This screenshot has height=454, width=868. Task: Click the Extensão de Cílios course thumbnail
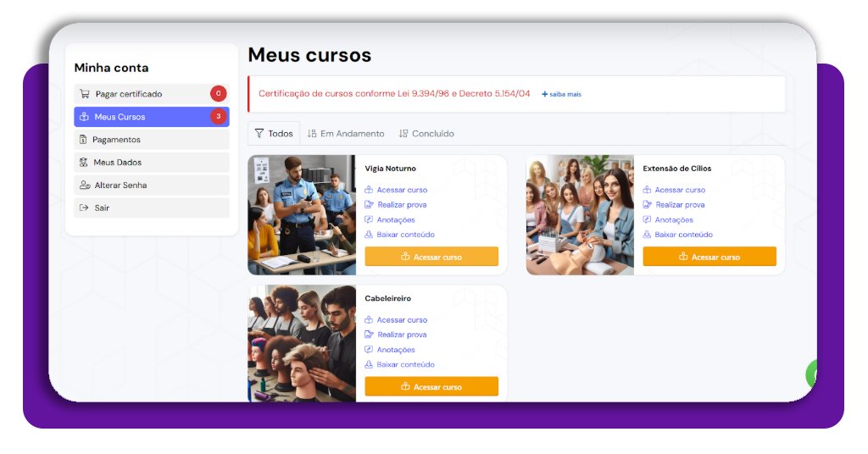(x=580, y=214)
